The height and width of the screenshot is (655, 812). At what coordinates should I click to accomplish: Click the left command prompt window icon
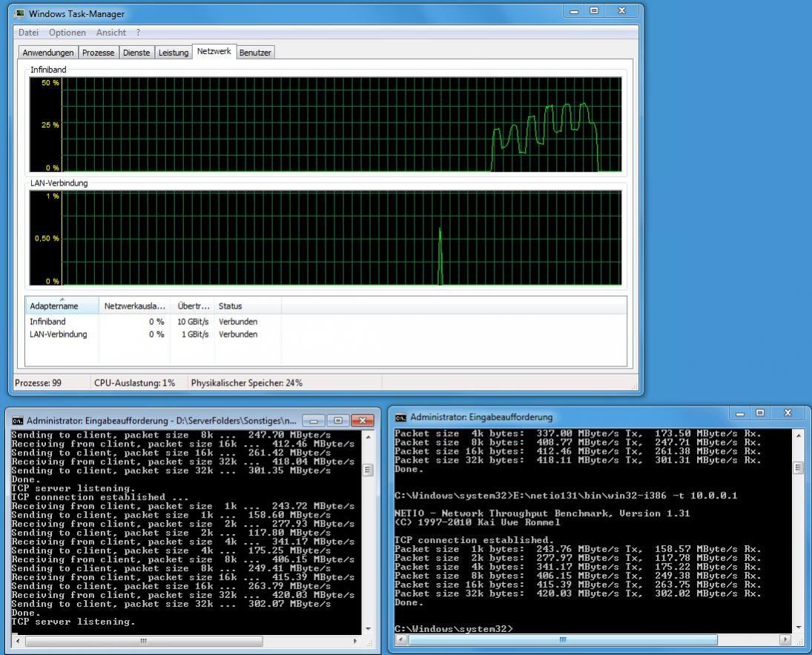[18, 421]
